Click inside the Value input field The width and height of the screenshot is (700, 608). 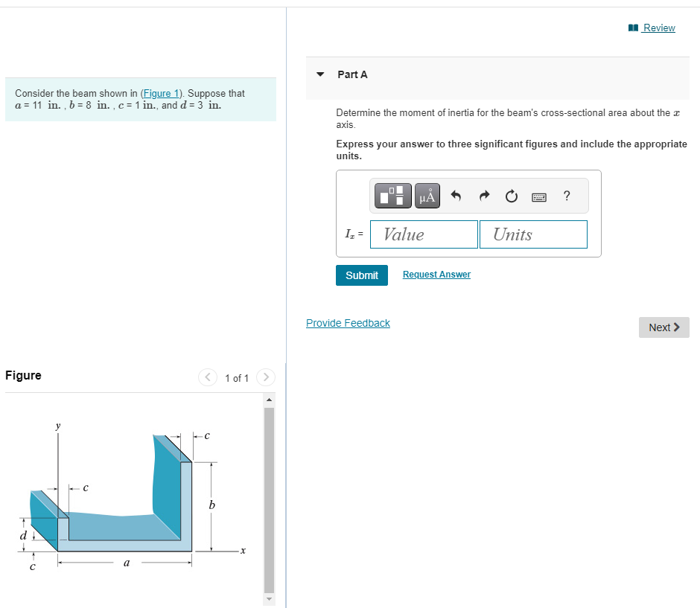[x=424, y=234]
